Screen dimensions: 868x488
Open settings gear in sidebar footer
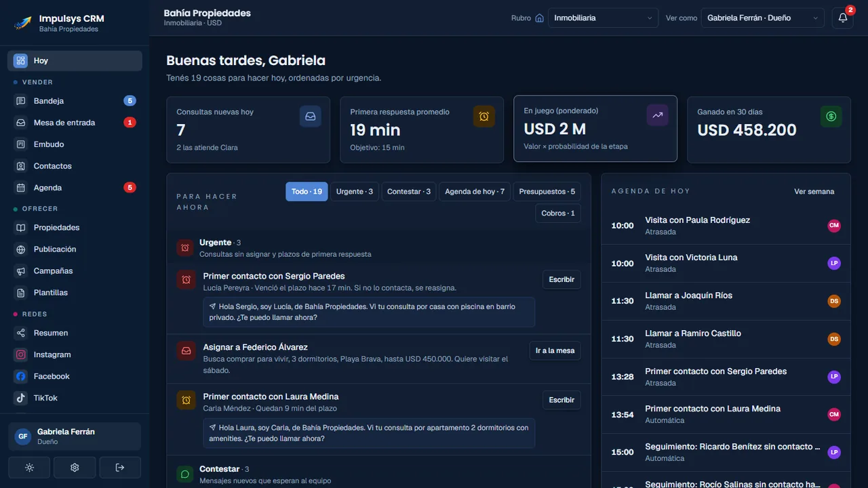[x=75, y=468]
